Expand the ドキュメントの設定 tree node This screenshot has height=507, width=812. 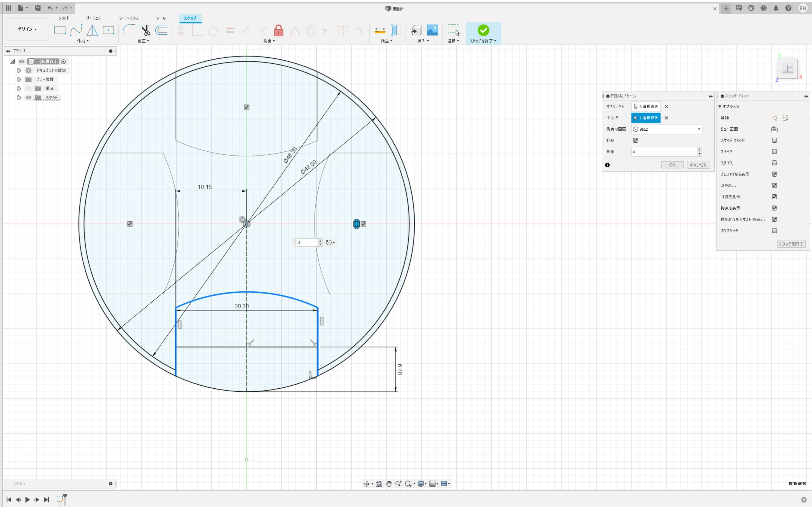pos(19,70)
